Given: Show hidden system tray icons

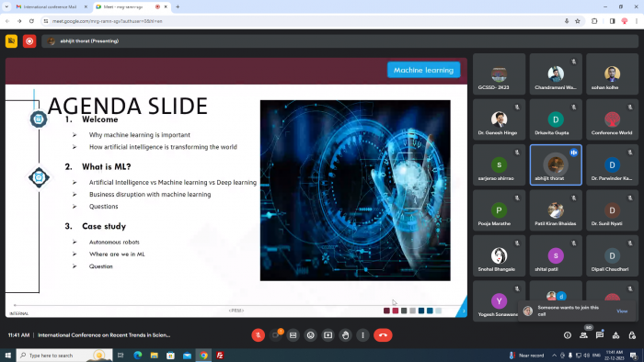Looking at the screenshot, I should pyautogui.click(x=554, y=356).
